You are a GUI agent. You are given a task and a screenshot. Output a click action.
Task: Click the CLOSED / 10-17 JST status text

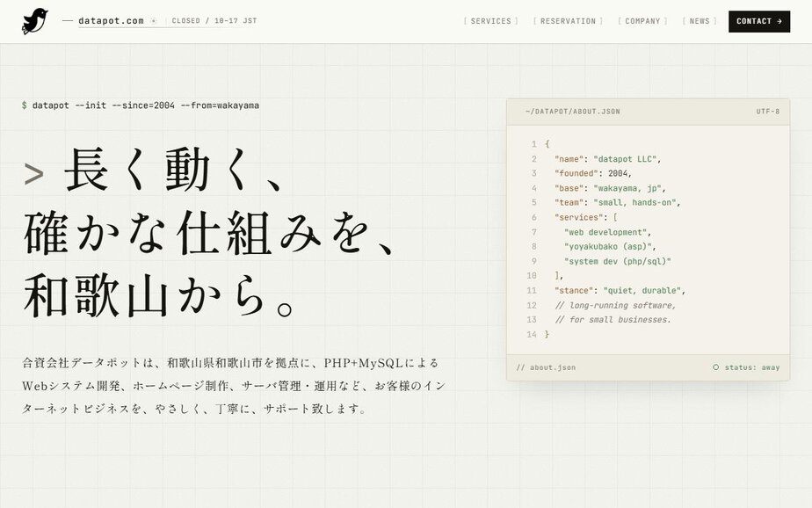pos(214,21)
